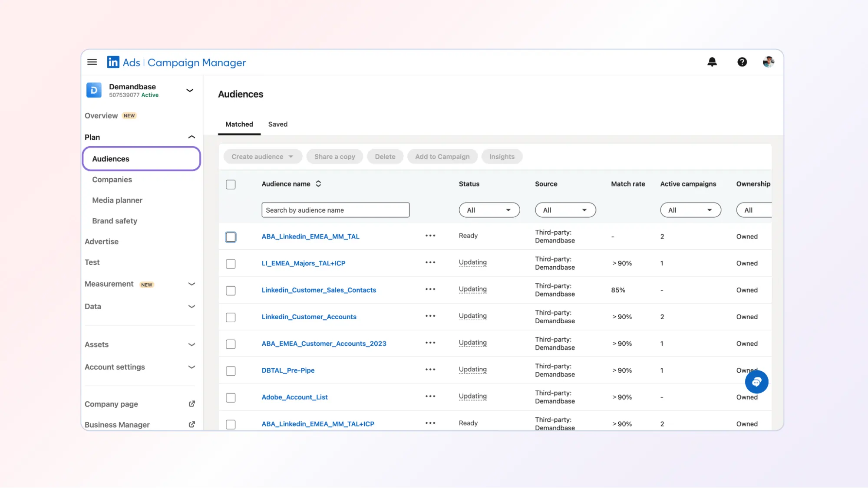Open the hamburger menu icon
Viewport: 868px width, 488px height.
[x=92, y=62]
